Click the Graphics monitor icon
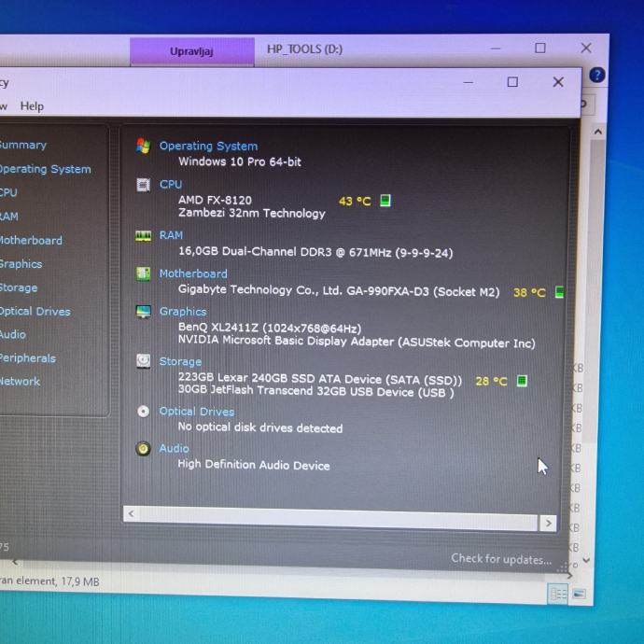 pyautogui.click(x=143, y=312)
